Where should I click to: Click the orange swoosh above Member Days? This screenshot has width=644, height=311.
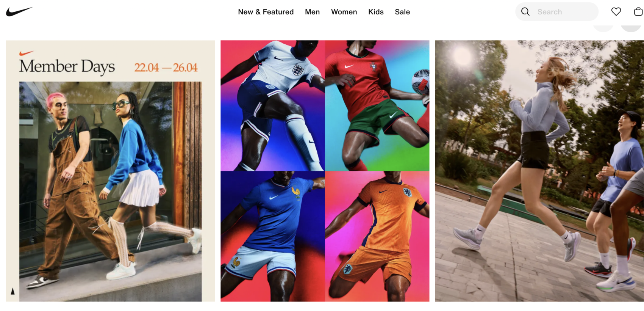click(x=27, y=53)
